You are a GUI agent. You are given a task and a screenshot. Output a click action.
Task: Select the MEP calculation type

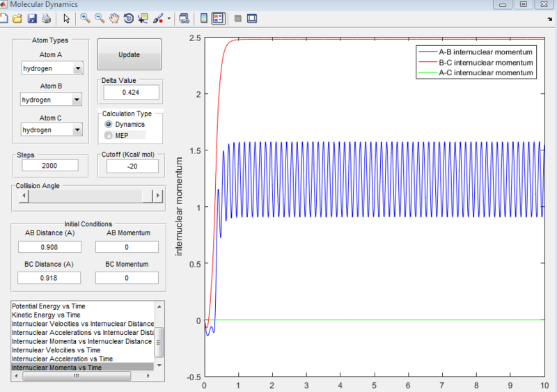108,135
